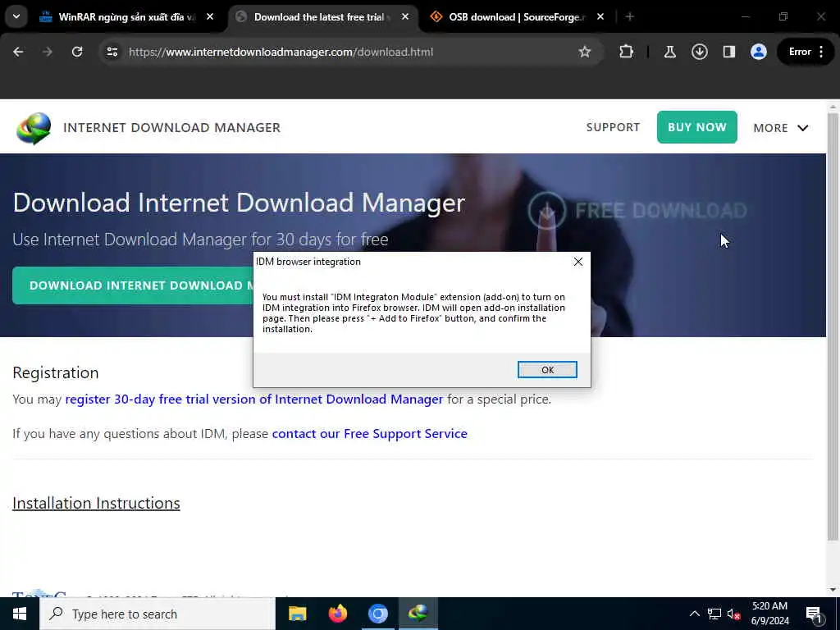This screenshot has height=630, width=840.
Task: Open the SUPPORT page
Action: [613, 127]
